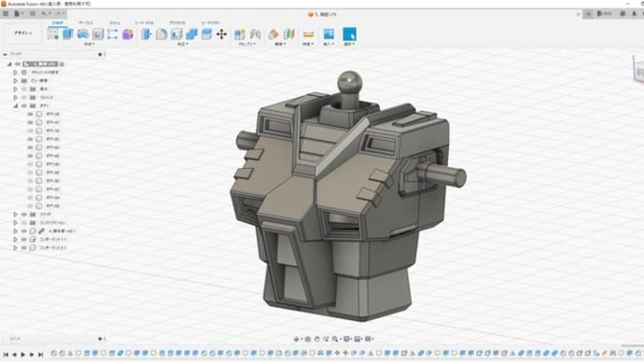Expand the Document Settings tree node
The height and width of the screenshot is (362, 644).
coord(15,72)
